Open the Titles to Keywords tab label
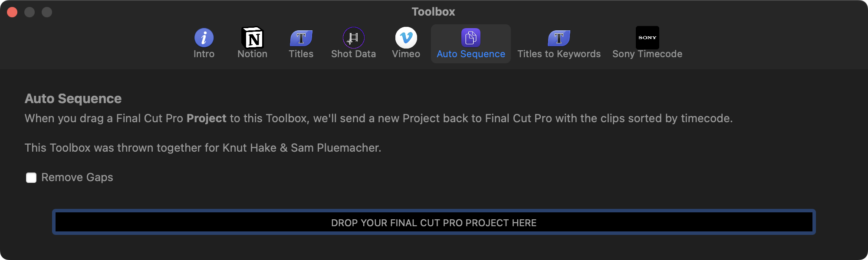Screen dimensions: 868x260 tap(559, 54)
